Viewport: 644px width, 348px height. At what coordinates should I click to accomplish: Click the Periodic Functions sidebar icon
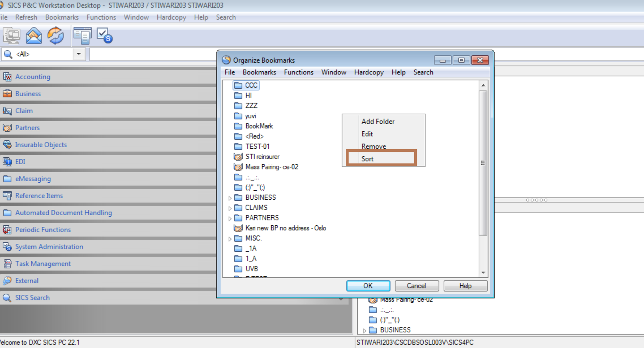coord(7,230)
